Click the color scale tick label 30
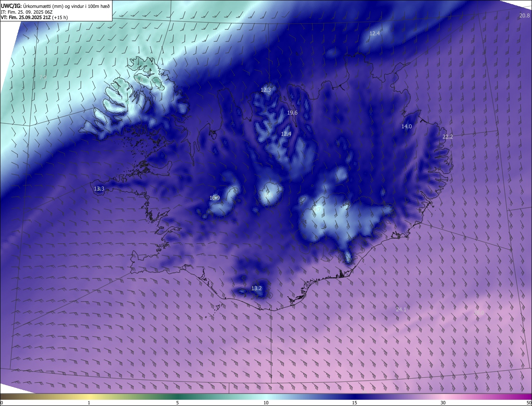Viewport: 532px width, 406px height. point(443,403)
